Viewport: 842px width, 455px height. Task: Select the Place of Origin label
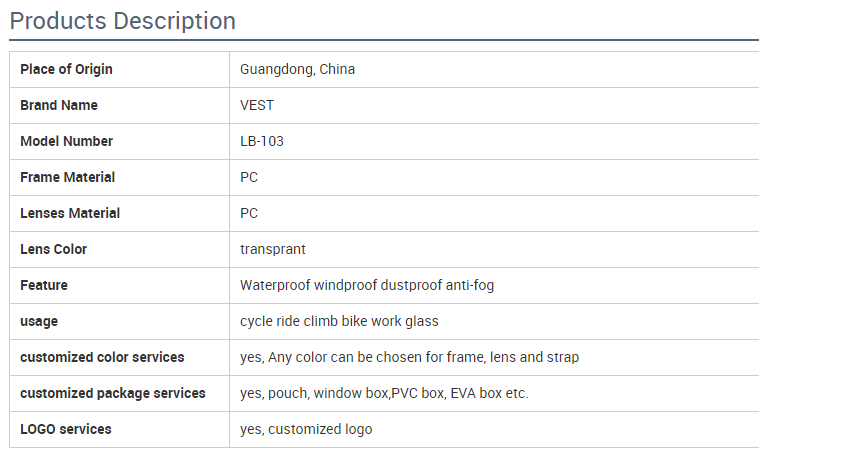66,69
